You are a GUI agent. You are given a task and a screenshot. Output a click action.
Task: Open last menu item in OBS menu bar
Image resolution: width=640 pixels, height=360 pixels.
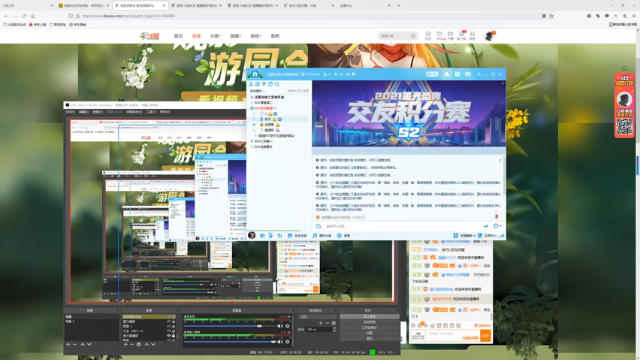165,111
